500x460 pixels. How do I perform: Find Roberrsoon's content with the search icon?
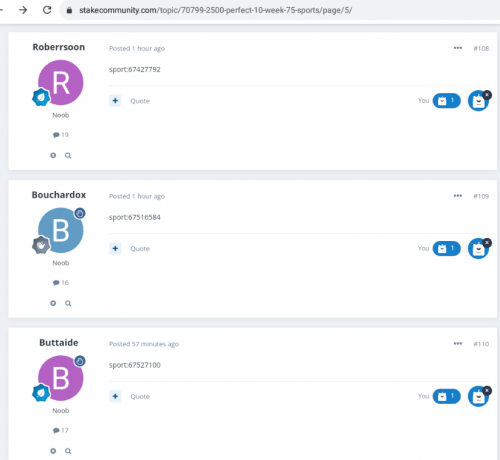click(x=68, y=155)
